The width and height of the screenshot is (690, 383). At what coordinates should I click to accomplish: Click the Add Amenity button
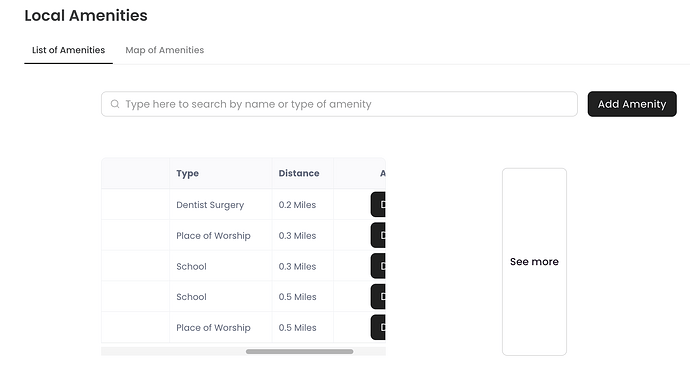point(632,104)
